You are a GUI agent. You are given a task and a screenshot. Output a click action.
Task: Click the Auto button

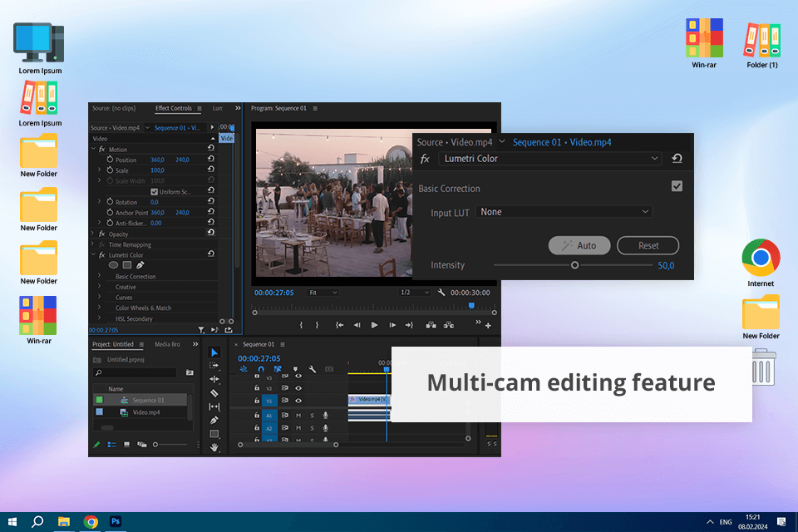pos(579,245)
